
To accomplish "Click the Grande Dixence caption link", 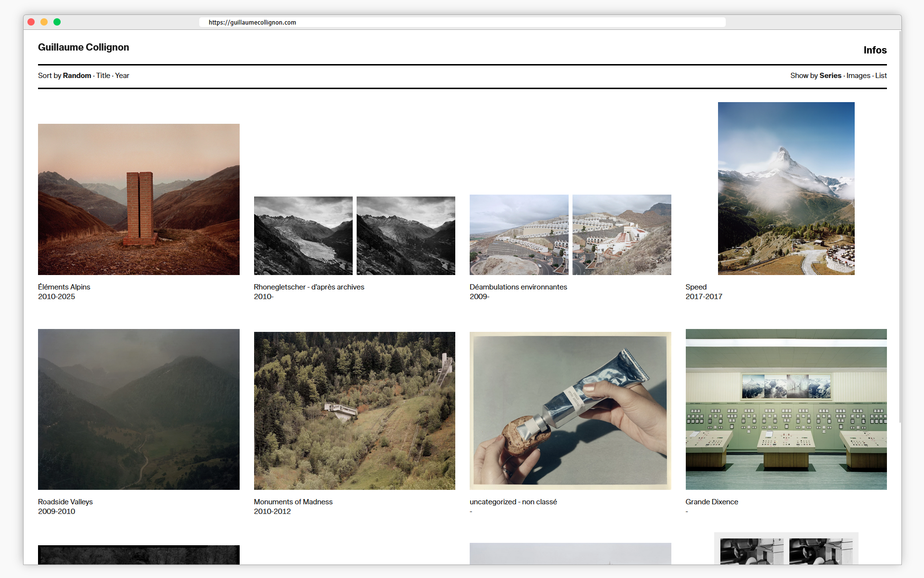I will coord(711,502).
